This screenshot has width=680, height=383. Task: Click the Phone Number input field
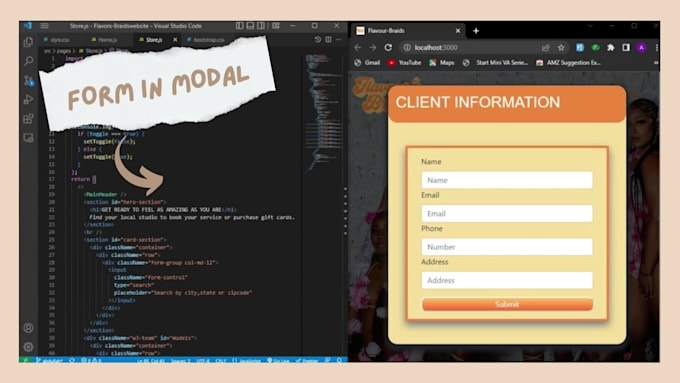[507, 247]
